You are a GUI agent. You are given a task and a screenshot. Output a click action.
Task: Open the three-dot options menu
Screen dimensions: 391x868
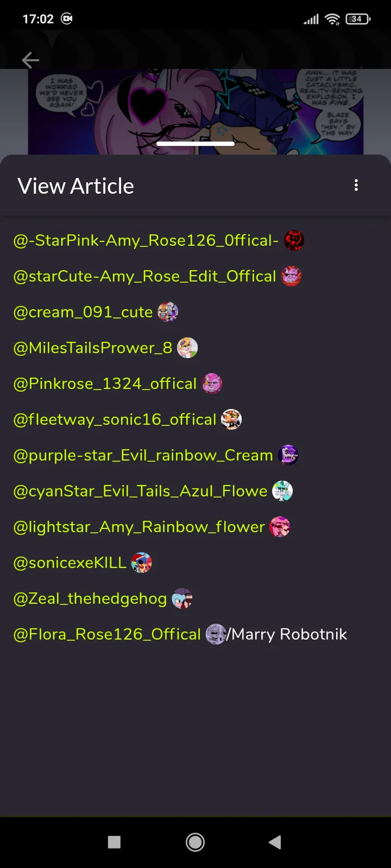point(356,186)
